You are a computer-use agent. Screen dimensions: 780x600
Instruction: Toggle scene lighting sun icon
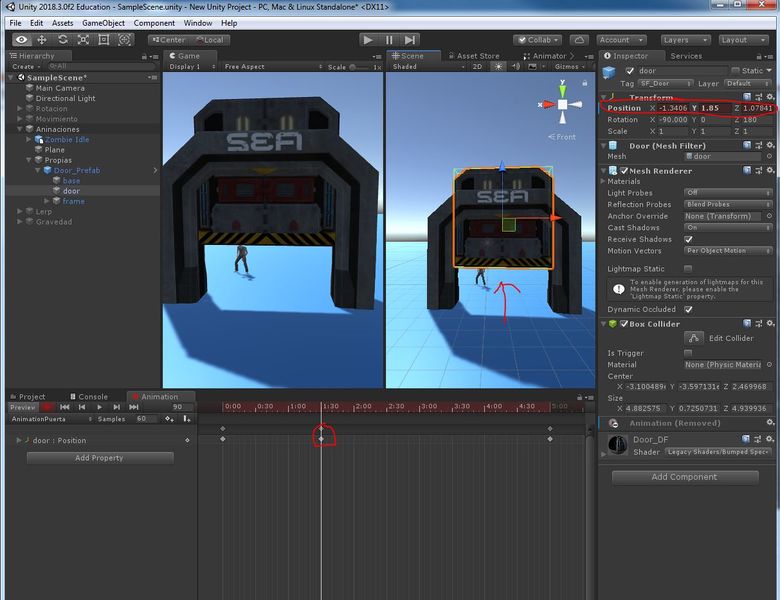point(498,67)
